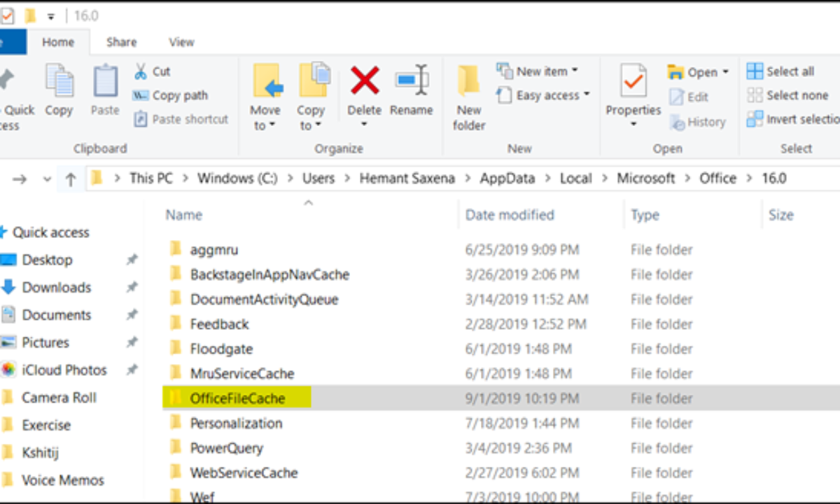
Task: Expand the Properties dropdown arrow
Action: (633, 125)
